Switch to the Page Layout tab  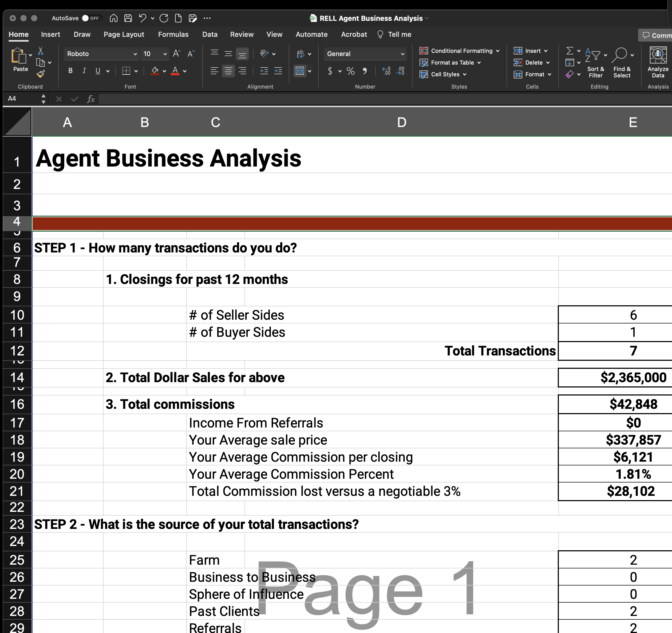point(124,34)
